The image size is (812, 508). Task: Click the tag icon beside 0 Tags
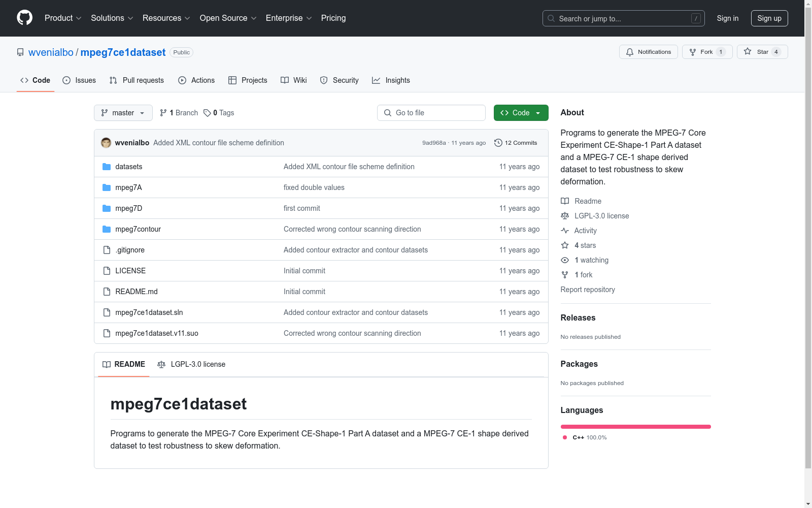(207, 113)
